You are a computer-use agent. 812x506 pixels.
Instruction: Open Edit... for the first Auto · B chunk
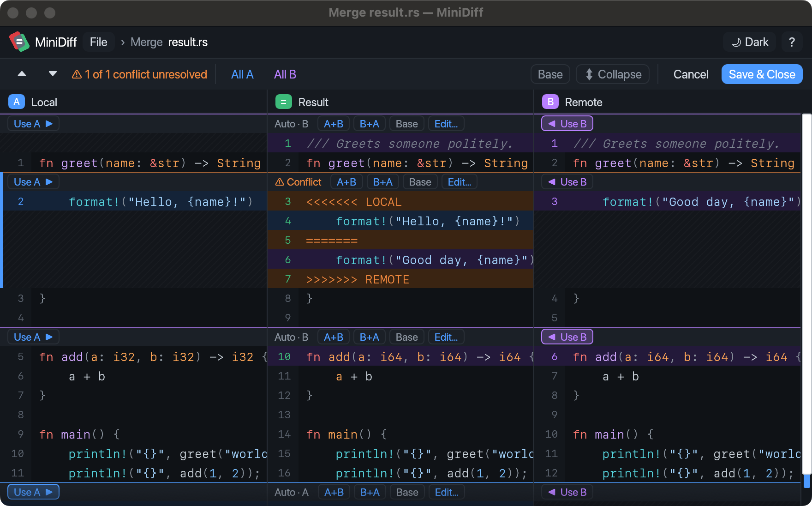(x=446, y=124)
